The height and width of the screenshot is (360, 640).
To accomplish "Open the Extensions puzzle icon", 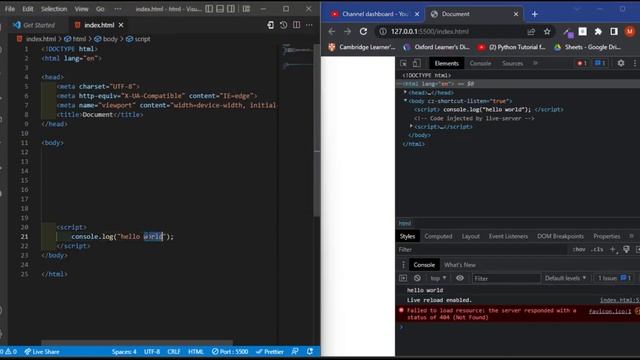I will (x=598, y=31).
